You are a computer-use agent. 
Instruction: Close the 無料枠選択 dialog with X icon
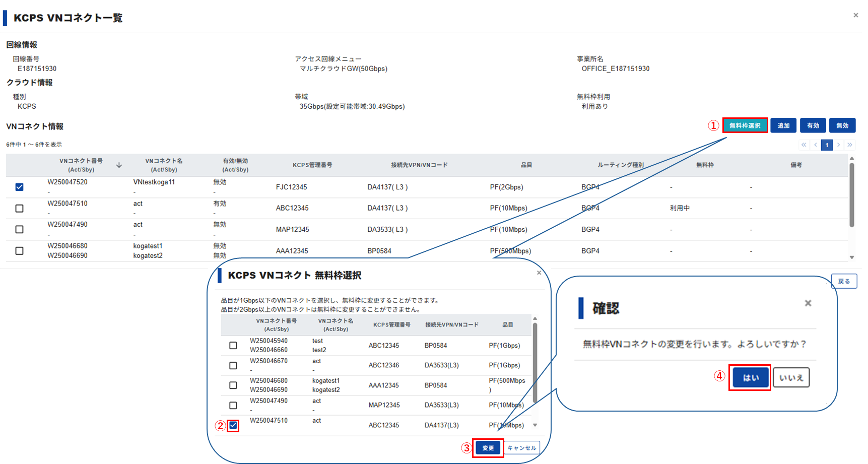click(539, 273)
